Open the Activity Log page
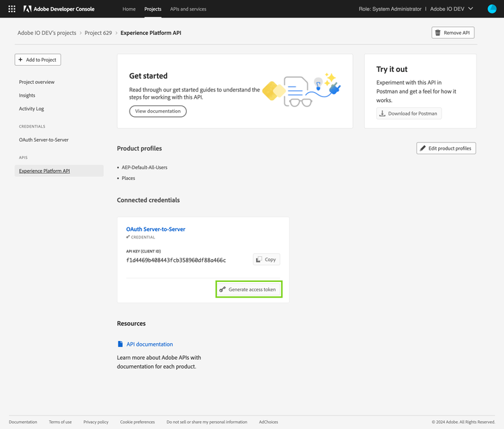The height and width of the screenshot is (429, 504). tap(32, 109)
